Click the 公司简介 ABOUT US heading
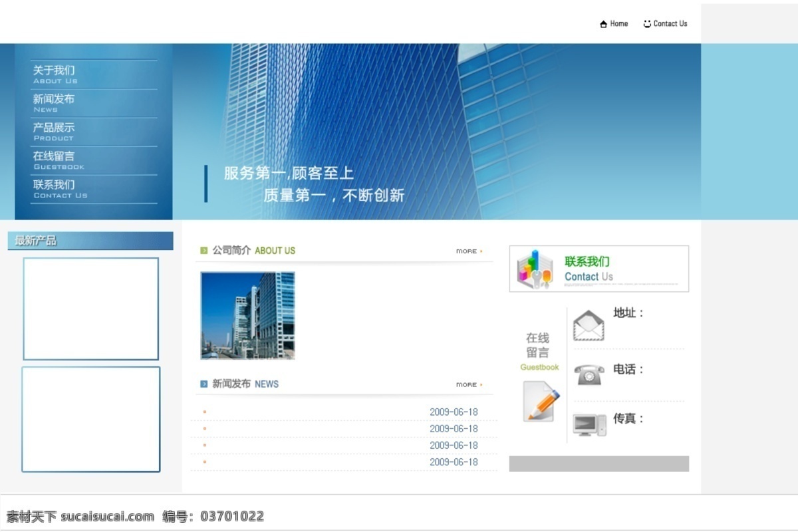Viewport: 798px width, 532px height. 253,251
